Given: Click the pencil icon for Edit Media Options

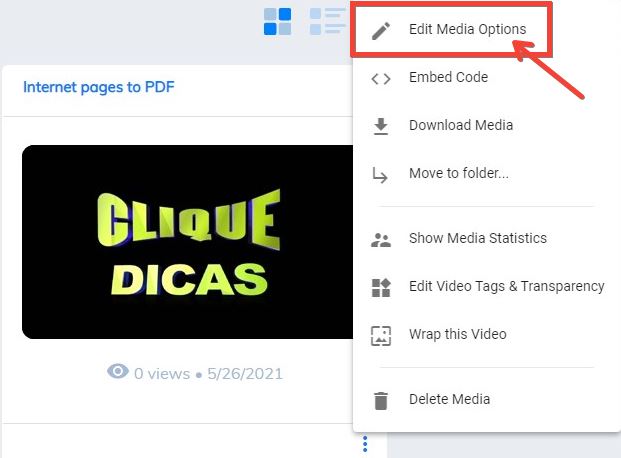Looking at the screenshot, I should [x=381, y=31].
